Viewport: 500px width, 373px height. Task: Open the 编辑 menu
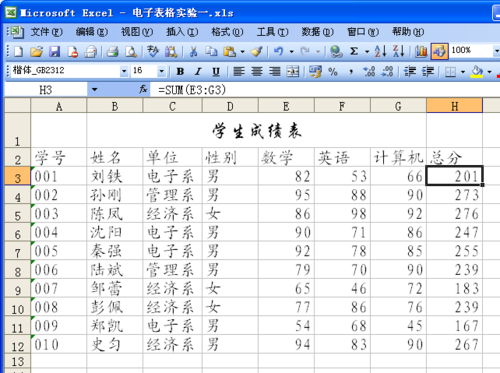pos(91,32)
